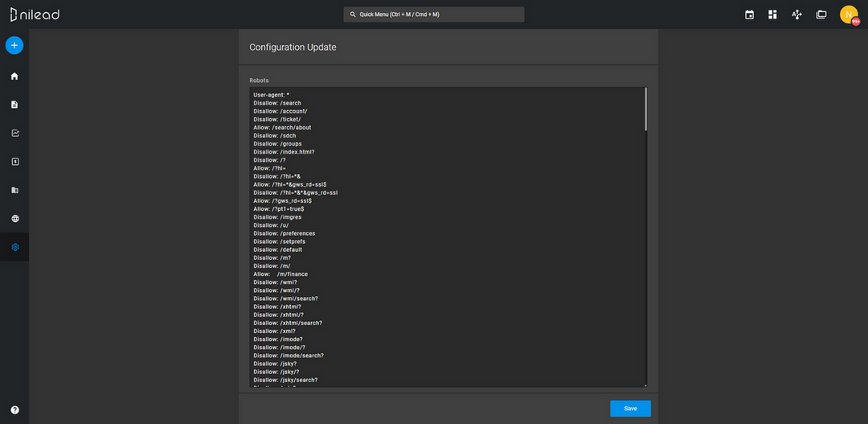Open the calendar icon in top bar
This screenshot has height=424, width=868.
click(x=750, y=15)
